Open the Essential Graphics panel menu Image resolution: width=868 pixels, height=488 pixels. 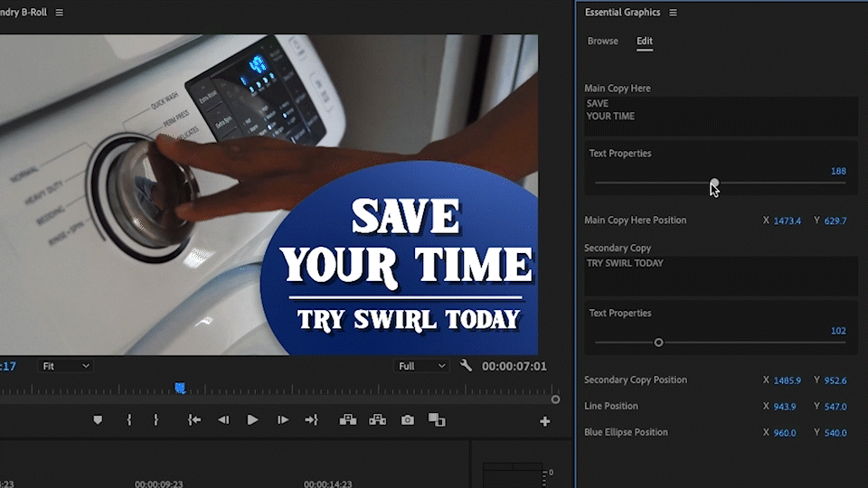673,12
